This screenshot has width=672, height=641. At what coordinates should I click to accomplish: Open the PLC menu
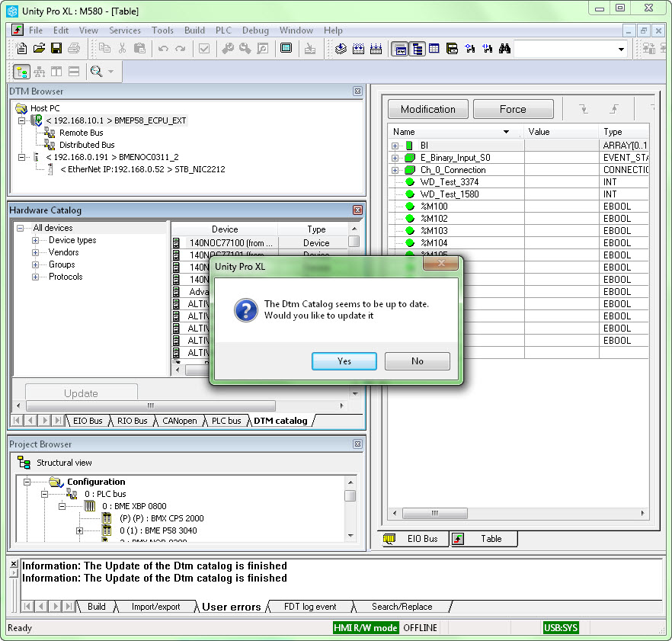pos(223,30)
